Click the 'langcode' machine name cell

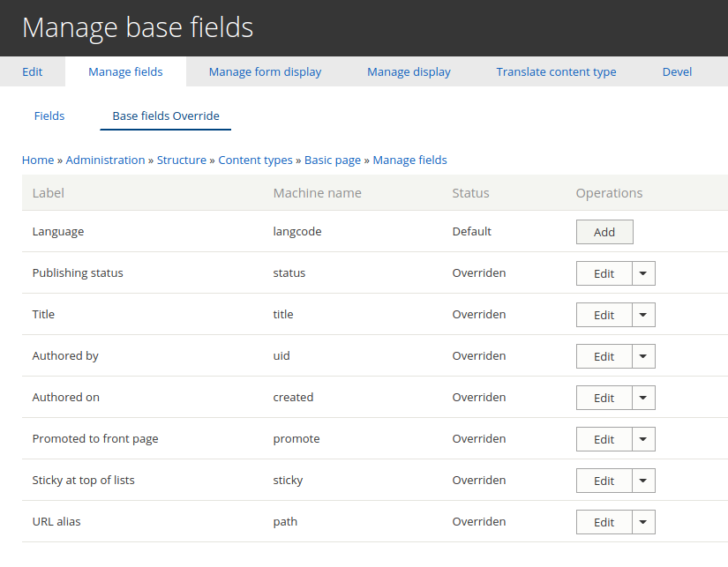click(x=297, y=232)
